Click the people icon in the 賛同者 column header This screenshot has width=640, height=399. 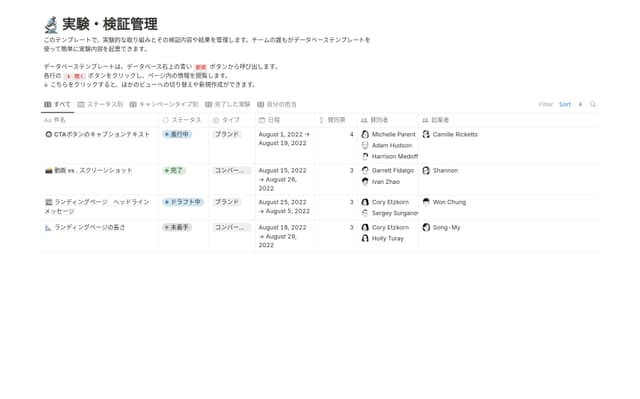click(364, 120)
